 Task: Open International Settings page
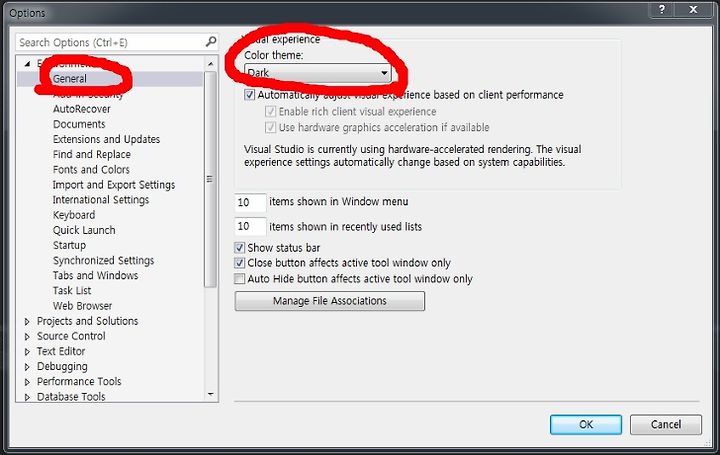tap(101, 200)
